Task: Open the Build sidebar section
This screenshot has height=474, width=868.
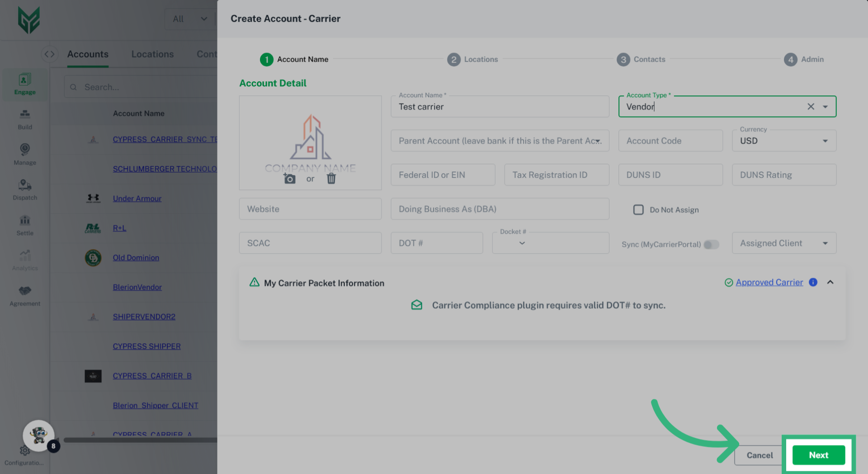Action: [x=25, y=119]
